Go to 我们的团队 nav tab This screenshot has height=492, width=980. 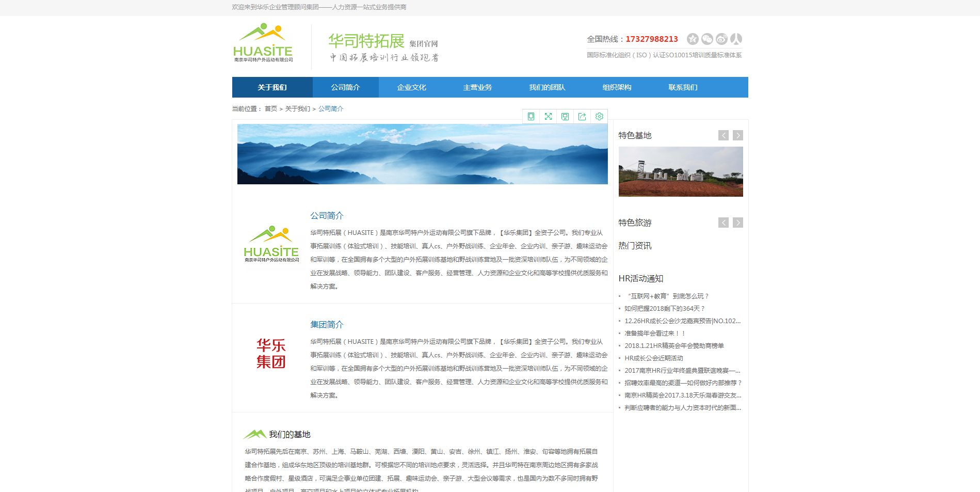pyautogui.click(x=547, y=87)
